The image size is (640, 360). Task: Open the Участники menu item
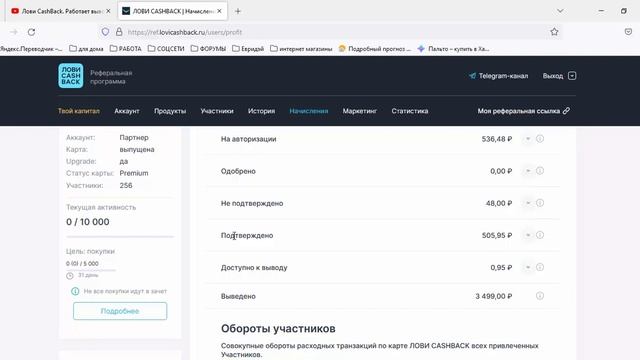[217, 111]
